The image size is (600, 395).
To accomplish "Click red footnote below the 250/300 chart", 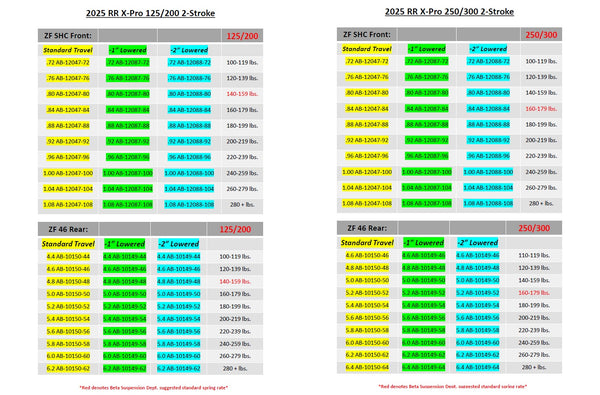I will click(452, 387).
